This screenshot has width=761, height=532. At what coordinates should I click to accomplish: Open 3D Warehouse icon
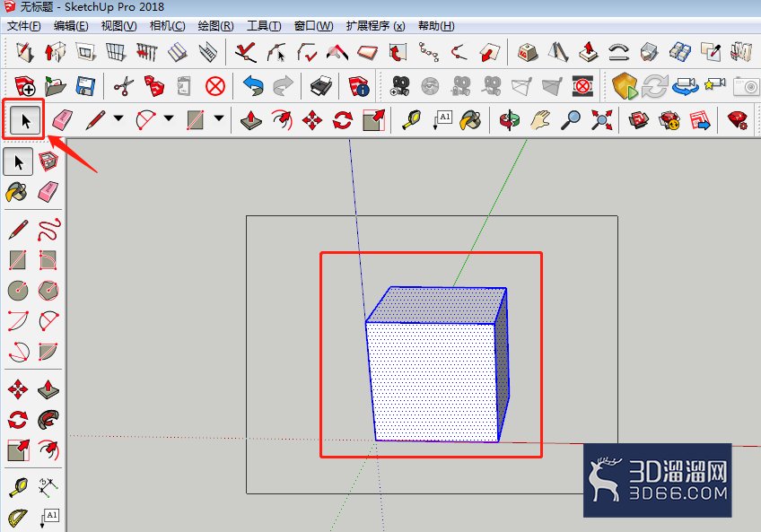click(639, 120)
